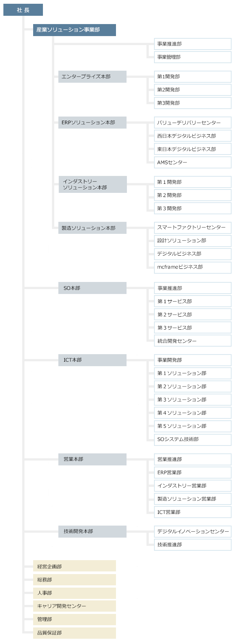The width and height of the screenshot is (241, 644).
Task: Select 技術開発本部 box
Action: 92,532
